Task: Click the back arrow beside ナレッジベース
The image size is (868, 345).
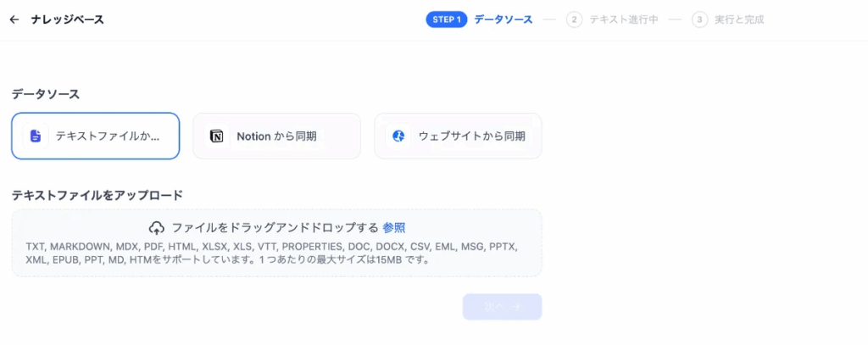Action: (14, 19)
